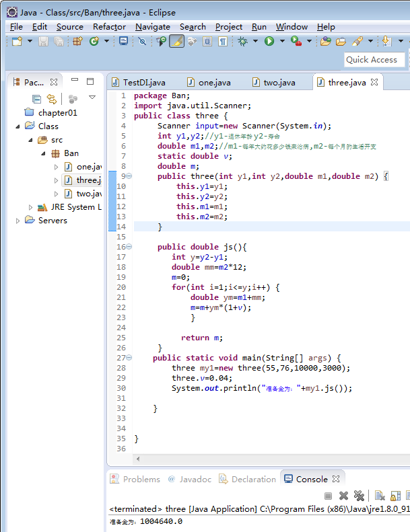The image size is (410, 532).
Task: Toggle Mark Occurrences highlighter button
Action: click(177, 42)
